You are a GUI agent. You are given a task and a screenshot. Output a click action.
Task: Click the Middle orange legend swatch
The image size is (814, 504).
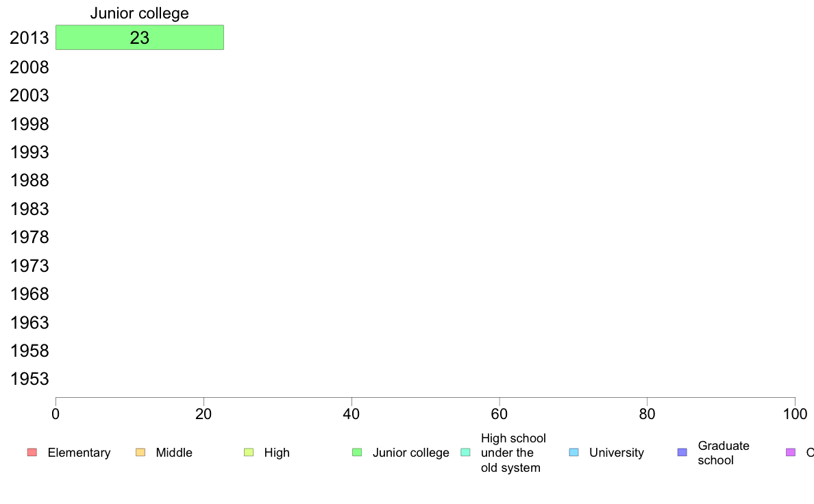(140, 453)
